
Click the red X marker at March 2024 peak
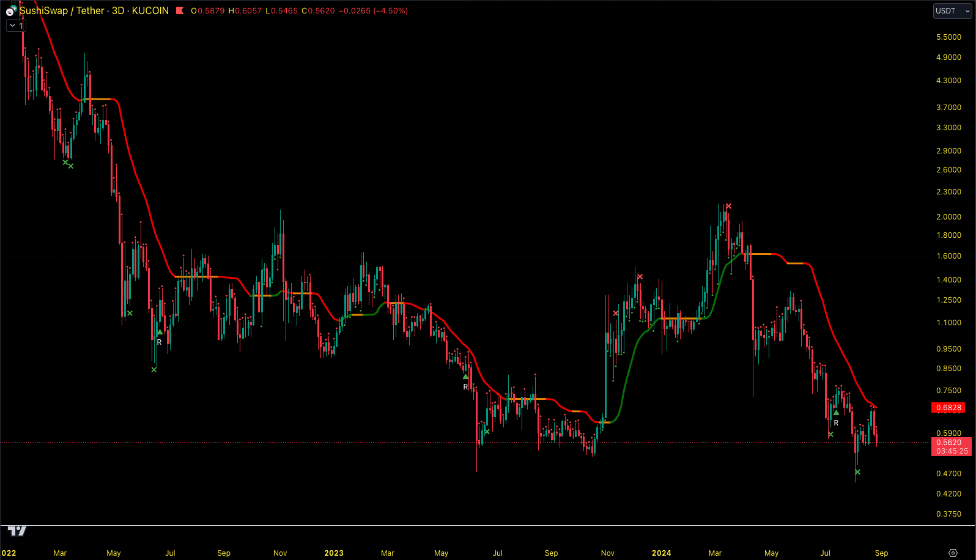728,206
